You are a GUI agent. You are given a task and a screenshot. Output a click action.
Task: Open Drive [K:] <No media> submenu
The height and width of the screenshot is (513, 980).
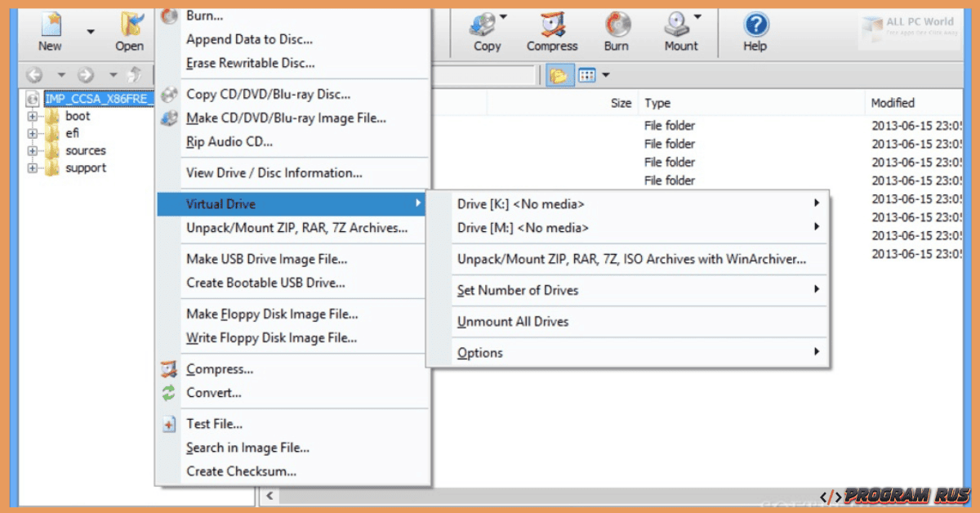520,204
